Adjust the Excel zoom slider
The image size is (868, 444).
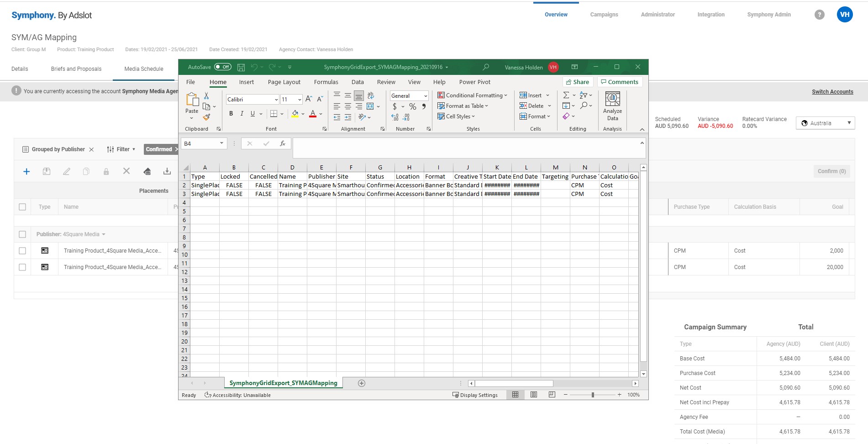pyautogui.click(x=593, y=395)
